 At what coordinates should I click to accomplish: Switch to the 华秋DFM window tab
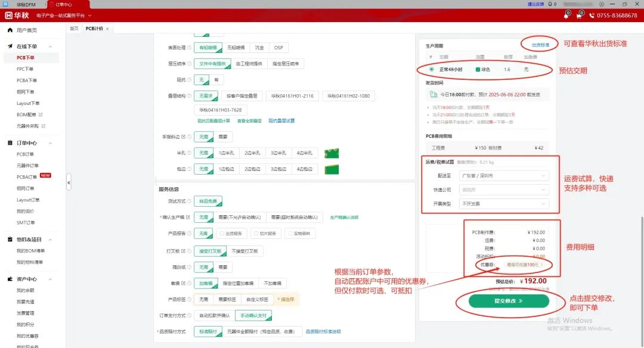(x=26, y=5)
